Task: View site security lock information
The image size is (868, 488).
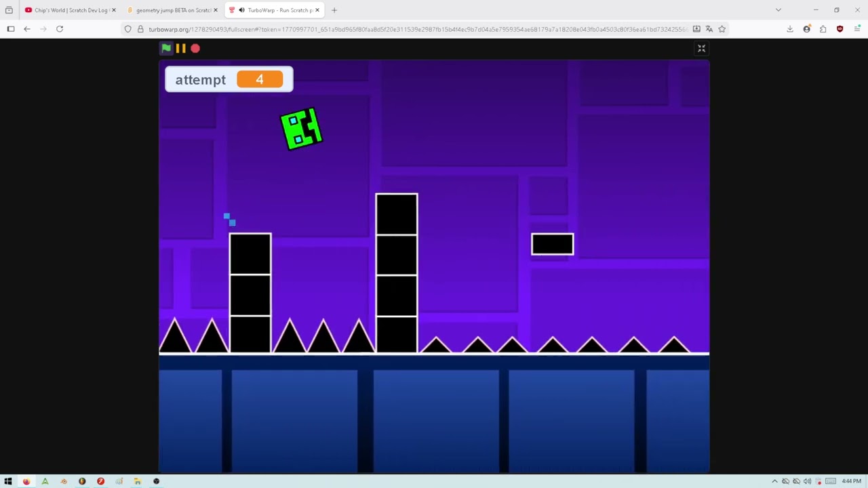Action: click(x=140, y=29)
